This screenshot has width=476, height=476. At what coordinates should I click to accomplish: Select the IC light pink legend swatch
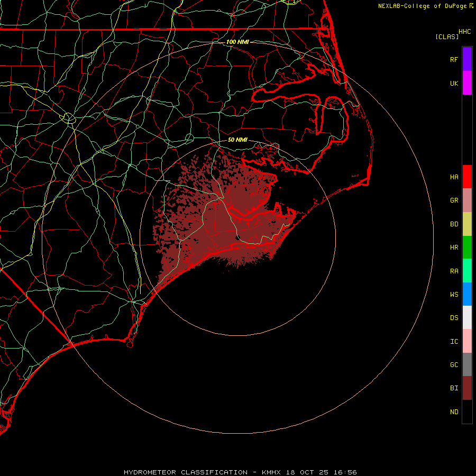(x=467, y=341)
